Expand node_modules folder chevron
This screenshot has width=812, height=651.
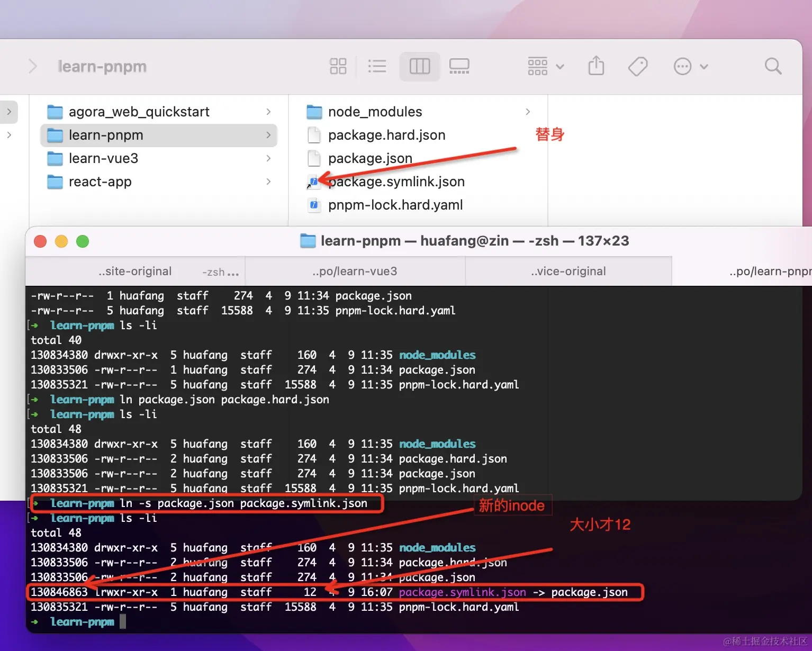click(528, 112)
